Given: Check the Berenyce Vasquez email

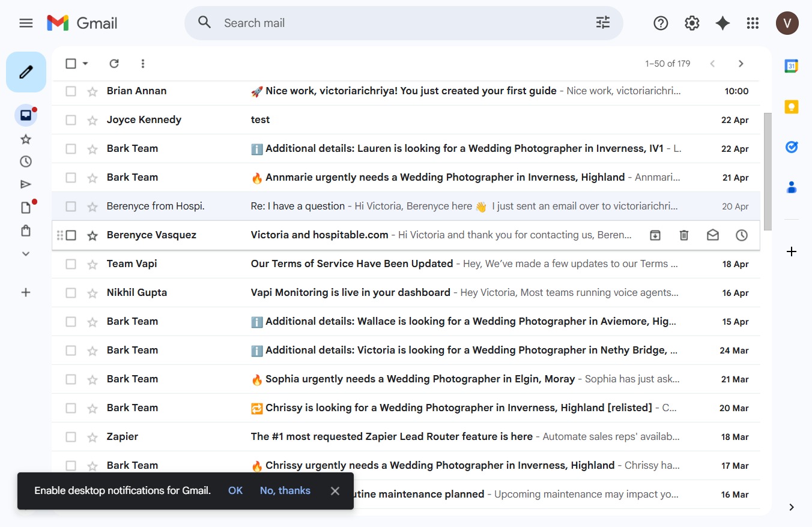Looking at the screenshot, I should tap(71, 235).
